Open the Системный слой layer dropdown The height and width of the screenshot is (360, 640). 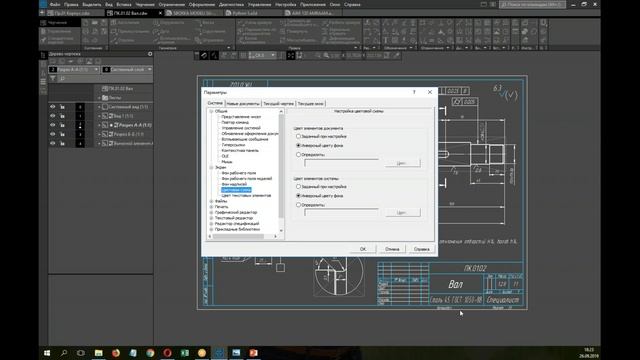149,69
